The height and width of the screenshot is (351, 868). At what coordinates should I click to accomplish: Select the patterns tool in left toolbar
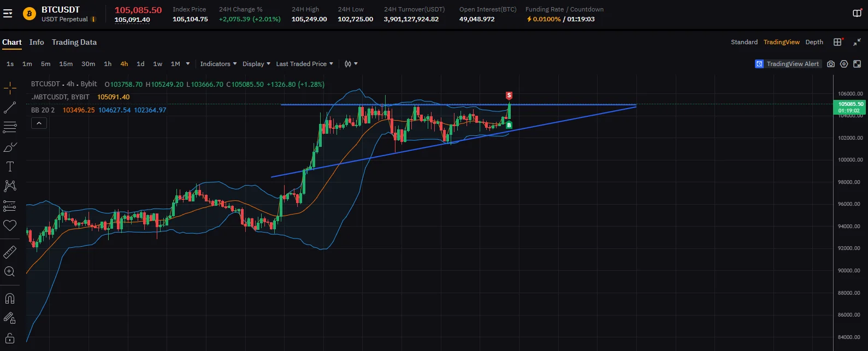click(x=10, y=186)
